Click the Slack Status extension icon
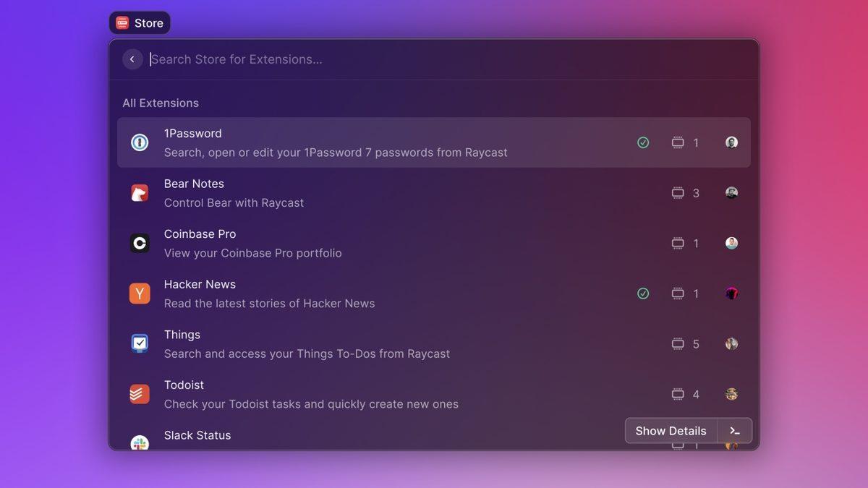Screen dimensions: 868x488 140,442
